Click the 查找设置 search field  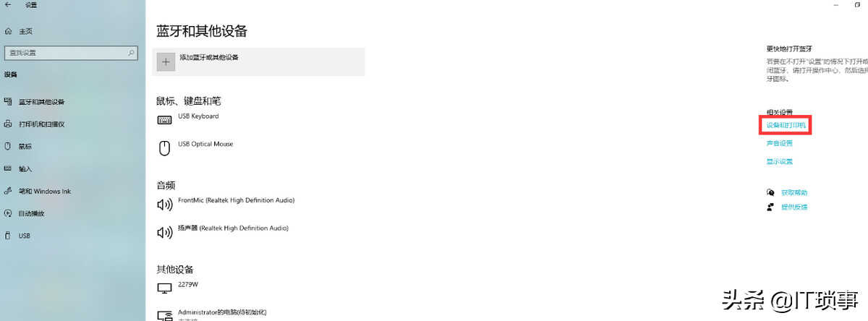(x=71, y=53)
